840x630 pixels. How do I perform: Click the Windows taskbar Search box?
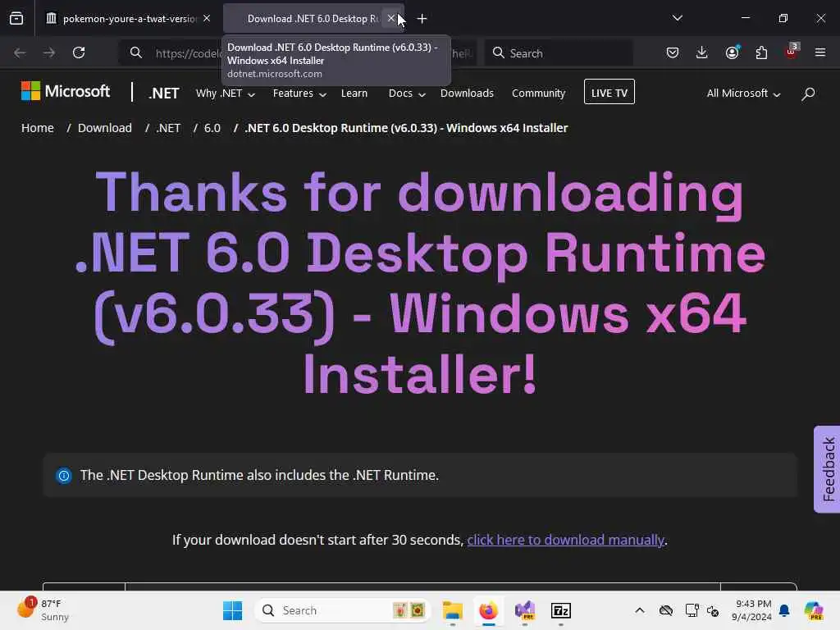(343, 610)
